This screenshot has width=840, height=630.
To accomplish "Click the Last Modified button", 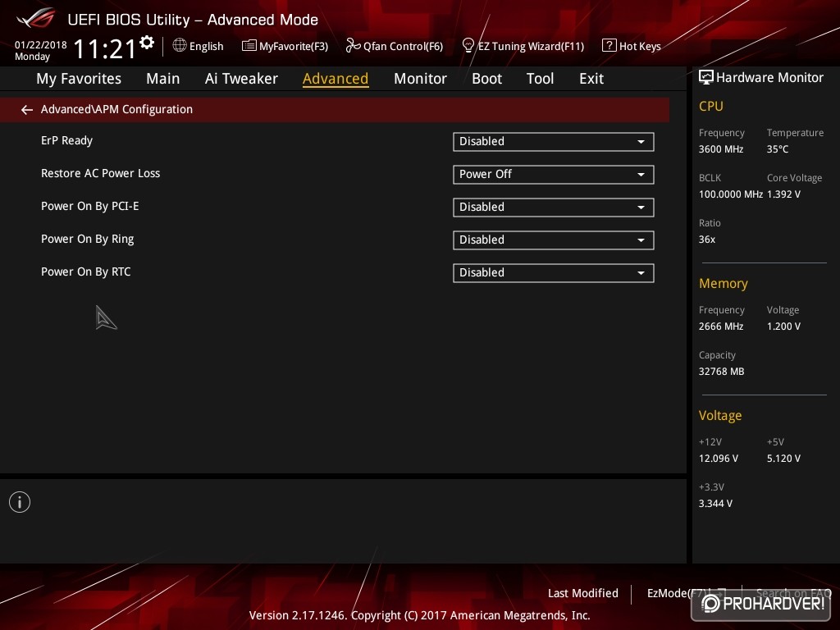I will (583, 593).
